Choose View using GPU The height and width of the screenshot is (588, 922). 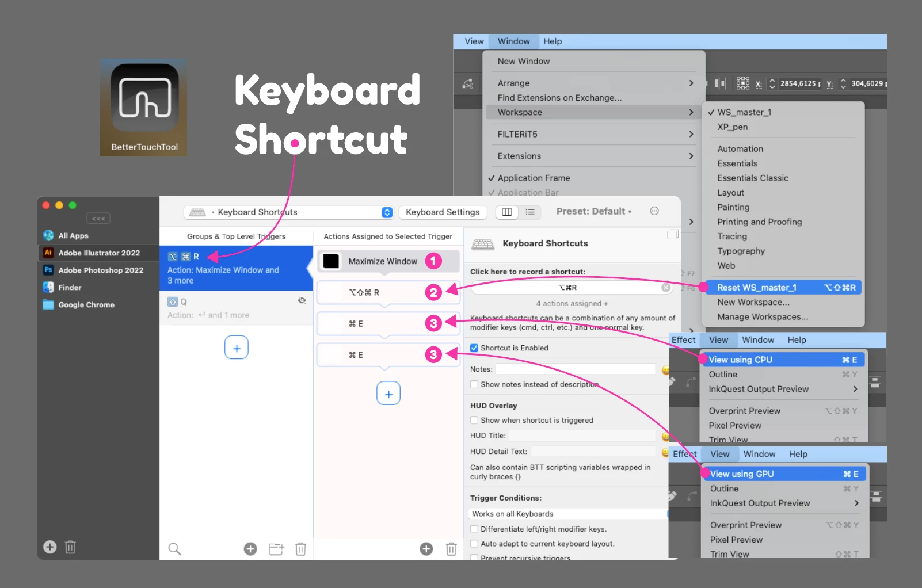tap(784, 474)
